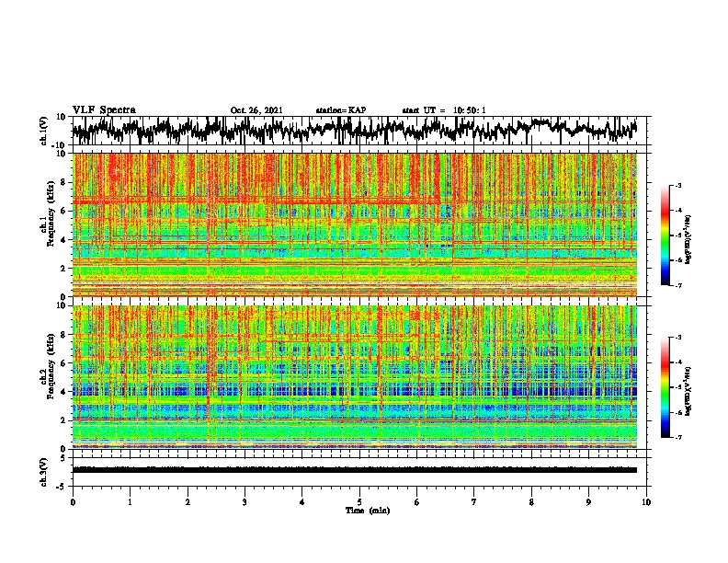Select the date text "Oct. 26, 2021"
The height and width of the screenshot is (563, 728).
256,110
